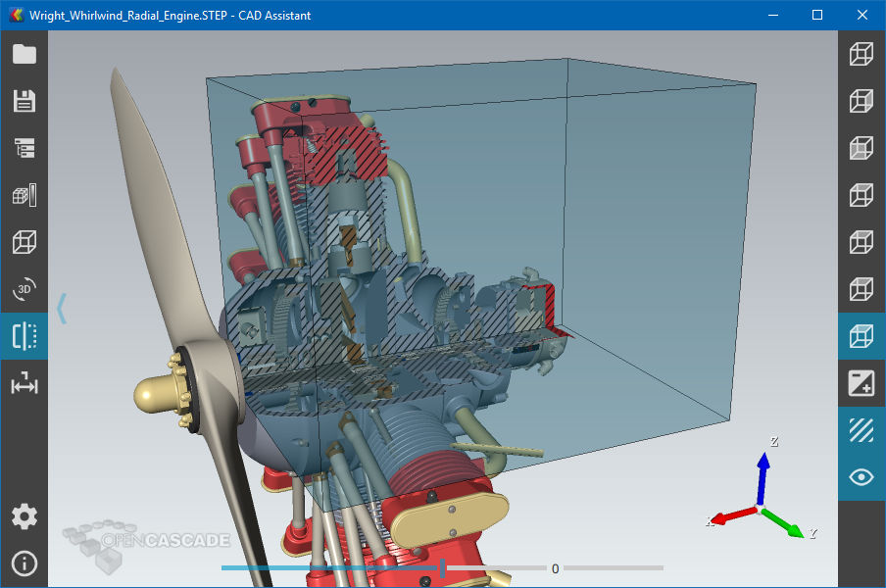The image size is (886, 588).
Task: Toggle clipping box visibility eye icon
Action: (x=861, y=477)
